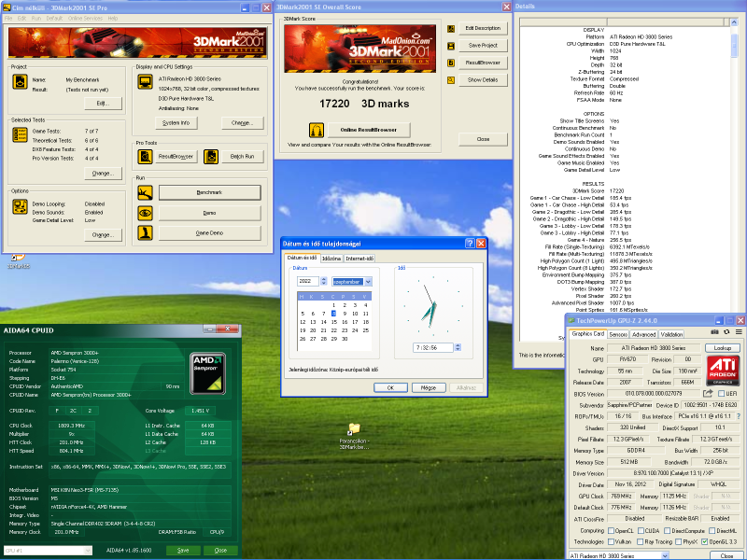747x560 pixels.
Task: Click the GPU-Z refresh icon
Action: pyautogui.click(x=726, y=332)
